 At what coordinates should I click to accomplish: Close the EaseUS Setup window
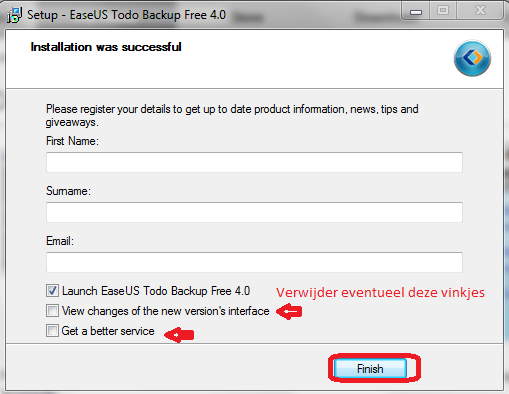pos(480,11)
